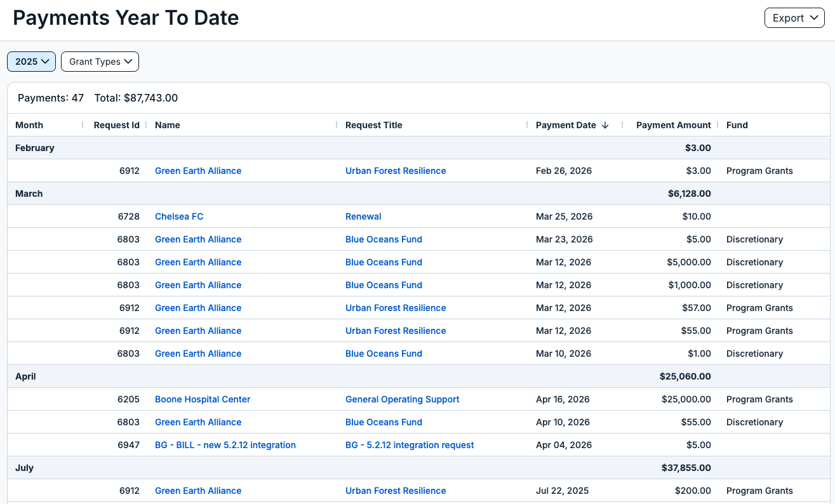
Task: Click the Apr 04, 2026 payment date
Action: pos(563,445)
